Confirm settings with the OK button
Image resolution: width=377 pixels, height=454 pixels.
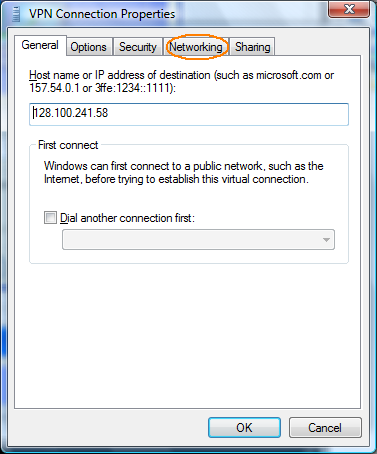coord(244,427)
